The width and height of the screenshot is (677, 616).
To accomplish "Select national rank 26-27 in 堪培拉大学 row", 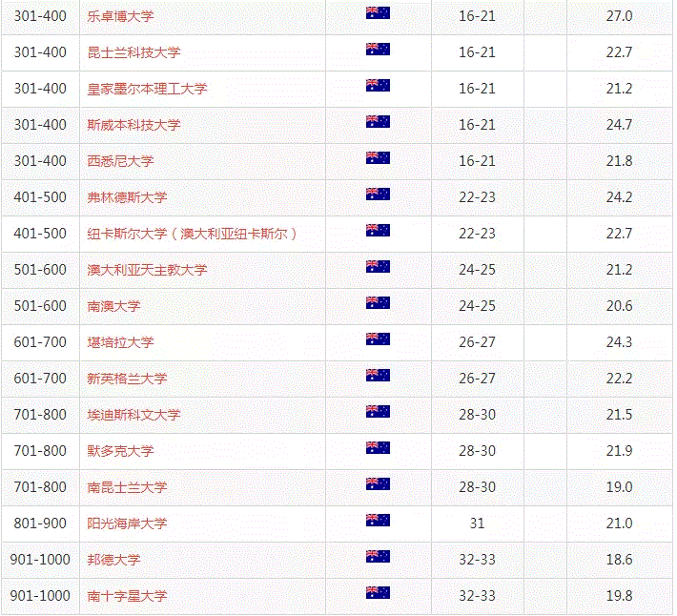I will [477, 342].
